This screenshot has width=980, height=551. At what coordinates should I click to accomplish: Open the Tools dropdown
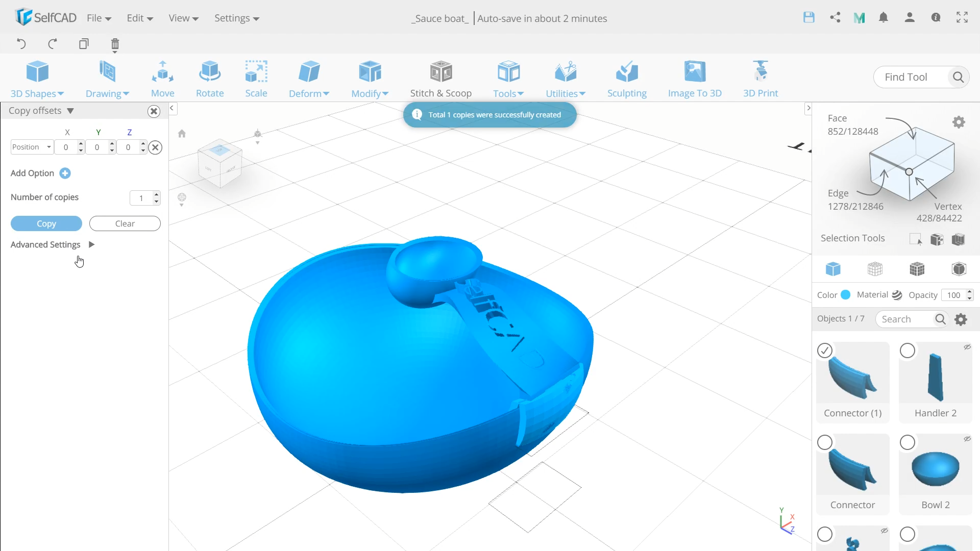pyautogui.click(x=508, y=79)
